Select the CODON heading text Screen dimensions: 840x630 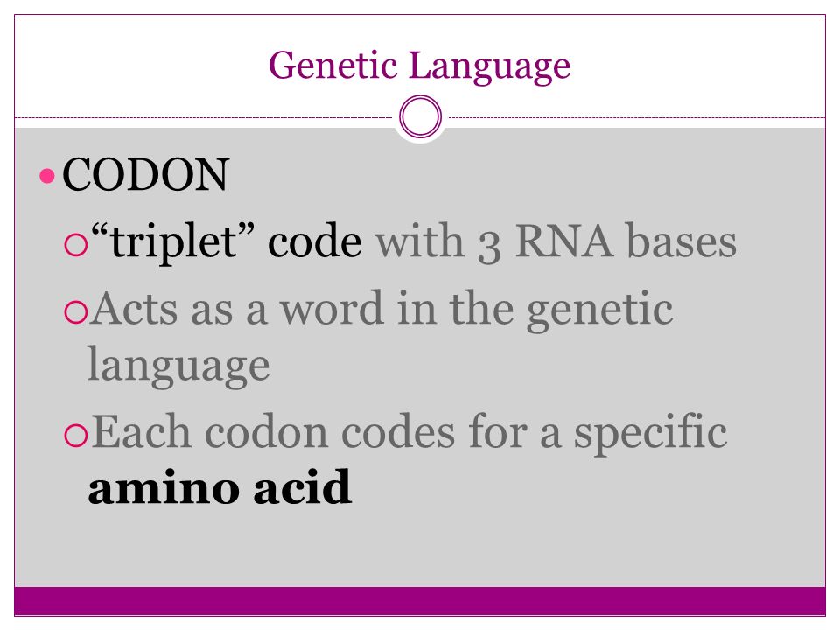coord(146,175)
